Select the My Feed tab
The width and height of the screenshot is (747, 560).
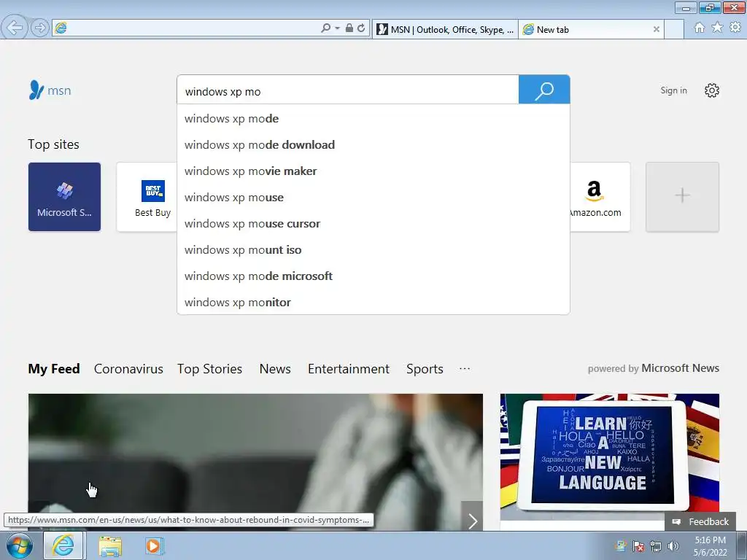pos(54,368)
